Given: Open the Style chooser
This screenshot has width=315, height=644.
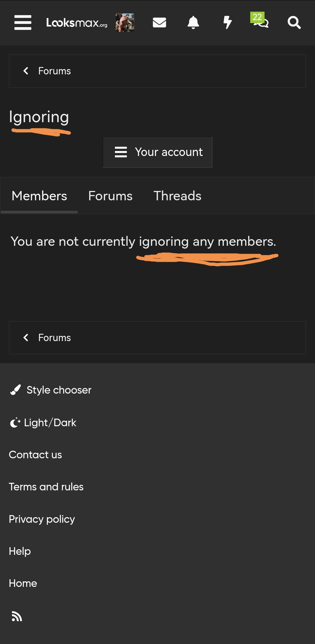Looking at the screenshot, I should (59, 390).
